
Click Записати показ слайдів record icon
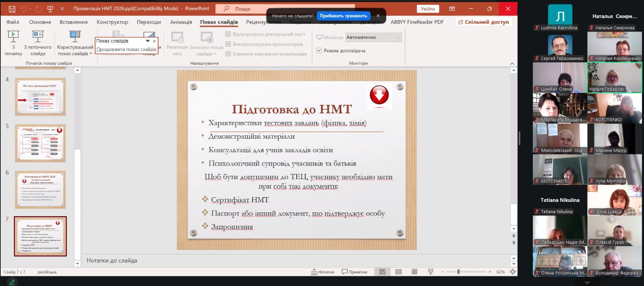pos(206,37)
